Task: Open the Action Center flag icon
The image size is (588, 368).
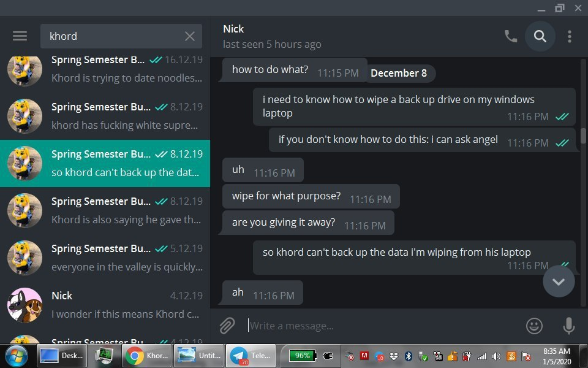Action: click(x=526, y=356)
